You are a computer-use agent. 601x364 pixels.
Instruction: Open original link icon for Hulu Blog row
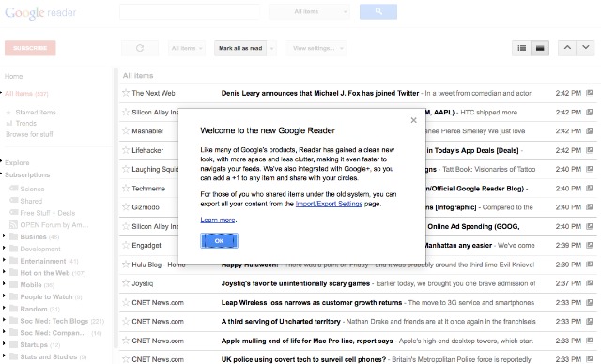pos(590,265)
